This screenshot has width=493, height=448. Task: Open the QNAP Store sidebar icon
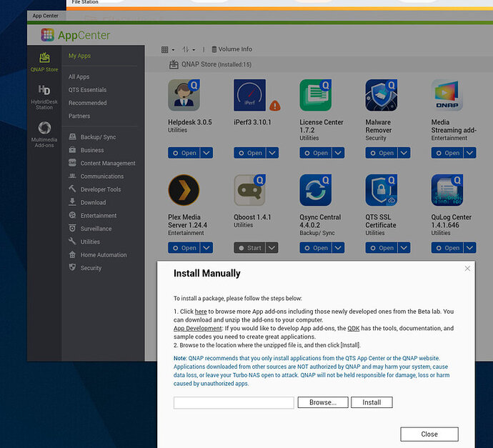(44, 62)
